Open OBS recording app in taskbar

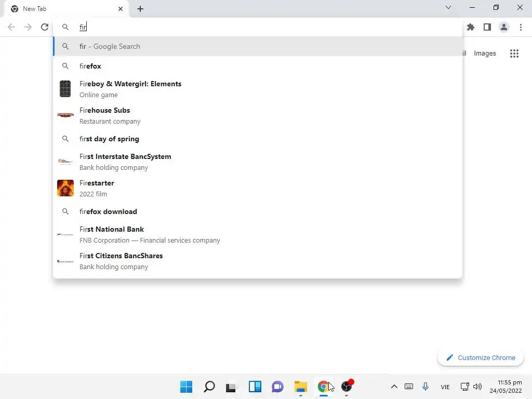click(x=347, y=387)
